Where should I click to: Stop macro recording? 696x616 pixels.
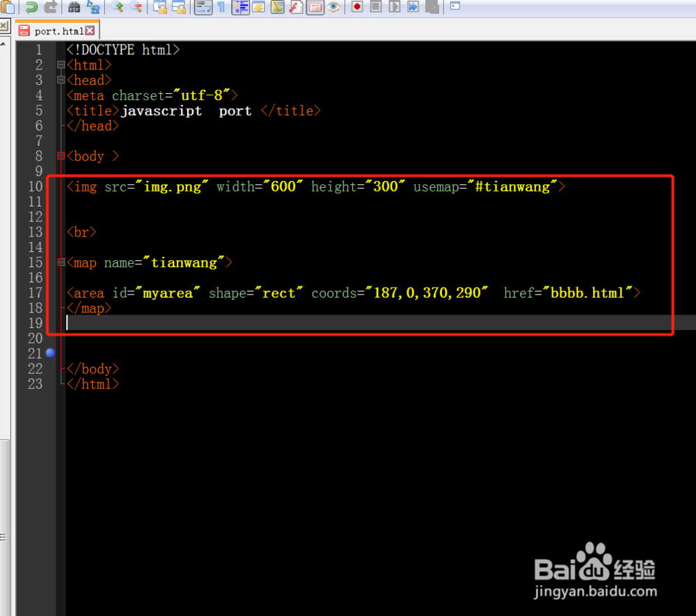point(376,6)
